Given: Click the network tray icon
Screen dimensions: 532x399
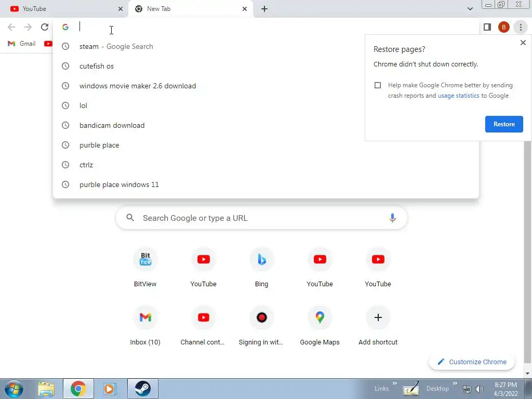Looking at the screenshot, I should point(467,389).
